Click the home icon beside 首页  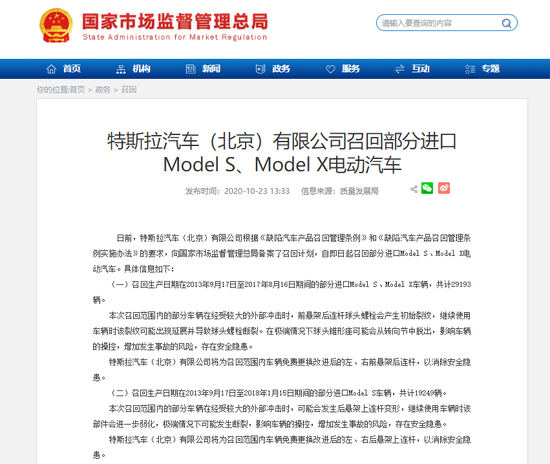[51, 69]
